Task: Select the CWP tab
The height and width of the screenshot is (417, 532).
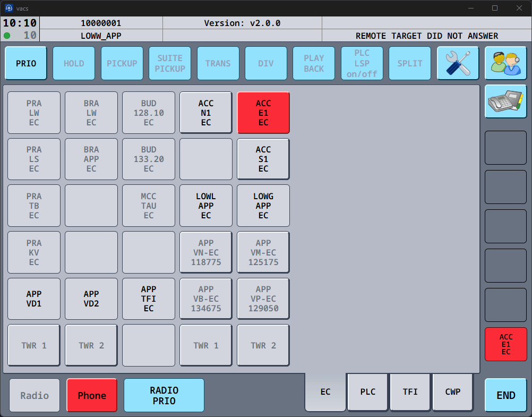Action: [x=453, y=392]
